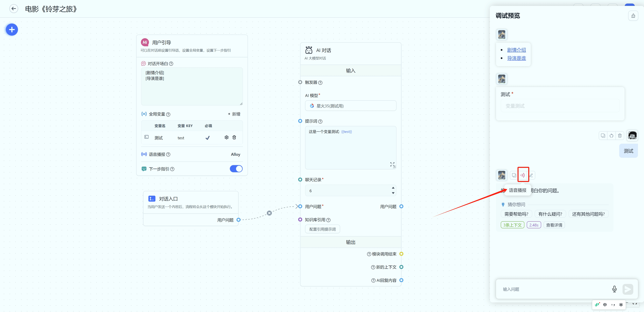Screen dimensions: 644x312
Task: Expand the 提示词 editor to fullscreen
Action: click(392, 164)
